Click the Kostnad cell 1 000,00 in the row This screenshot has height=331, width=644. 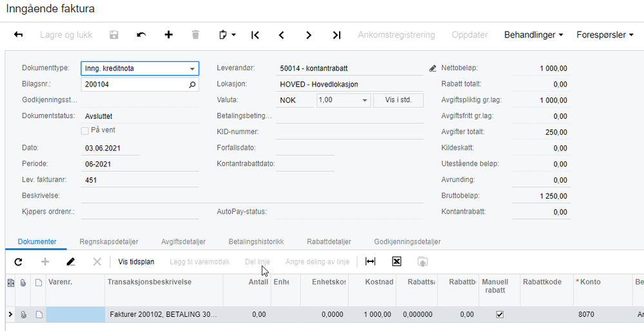[x=372, y=315]
